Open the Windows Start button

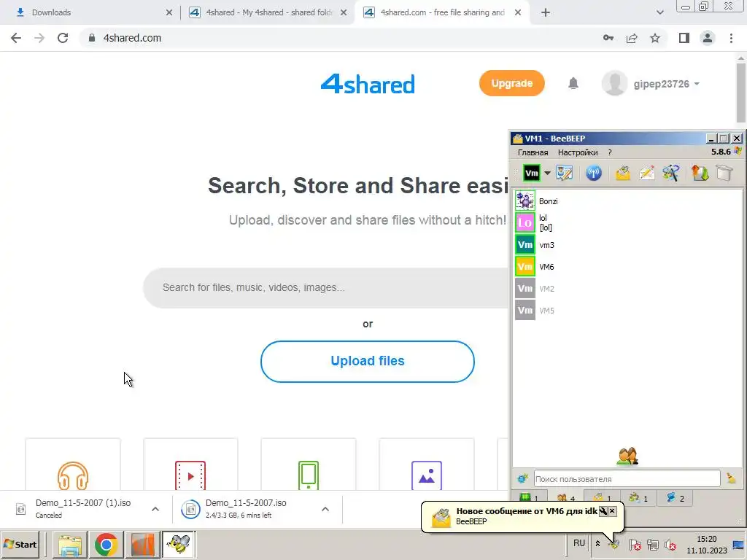click(x=20, y=544)
